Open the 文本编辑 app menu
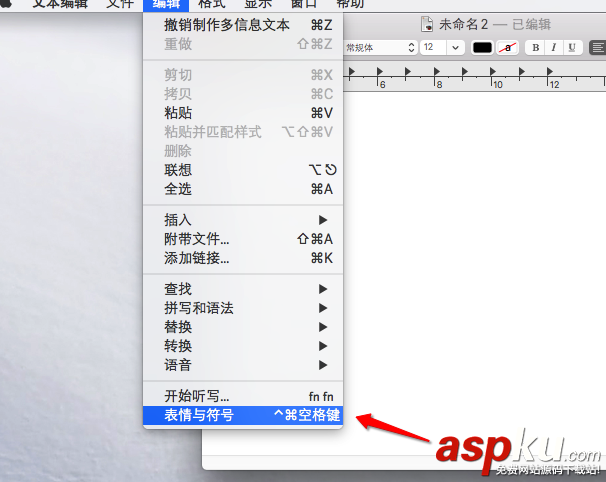Viewport: 606px width, 482px height. [60, 4]
